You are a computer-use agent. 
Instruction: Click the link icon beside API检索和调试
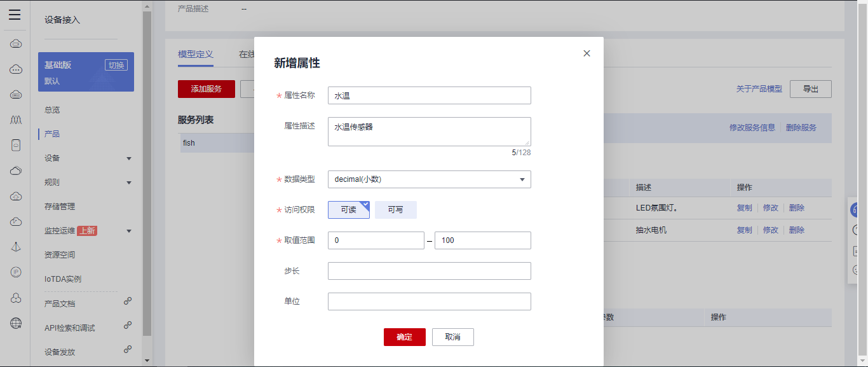coord(128,325)
